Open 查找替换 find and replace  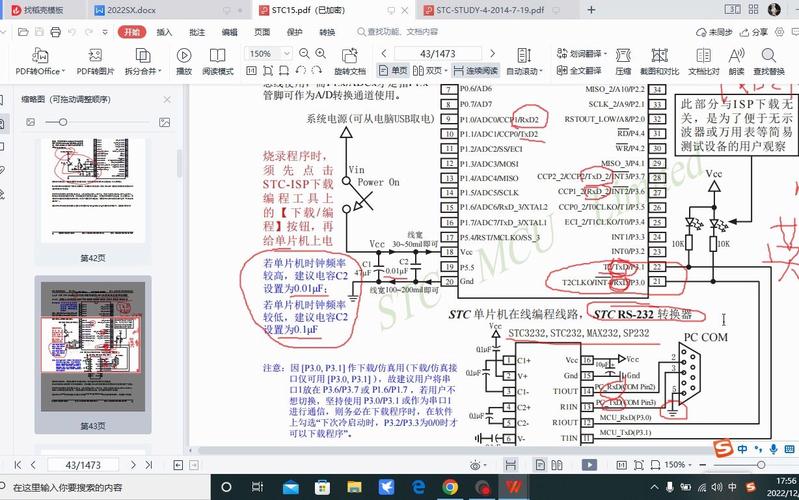tap(769, 61)
